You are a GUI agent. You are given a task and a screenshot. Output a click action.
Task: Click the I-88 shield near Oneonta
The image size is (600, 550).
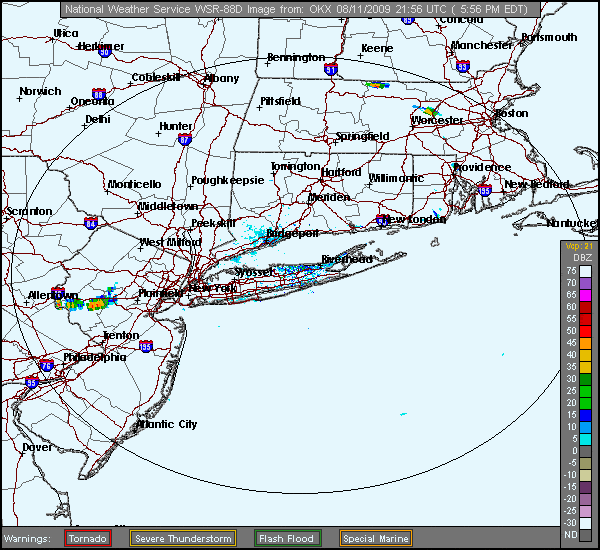point(98,94)
